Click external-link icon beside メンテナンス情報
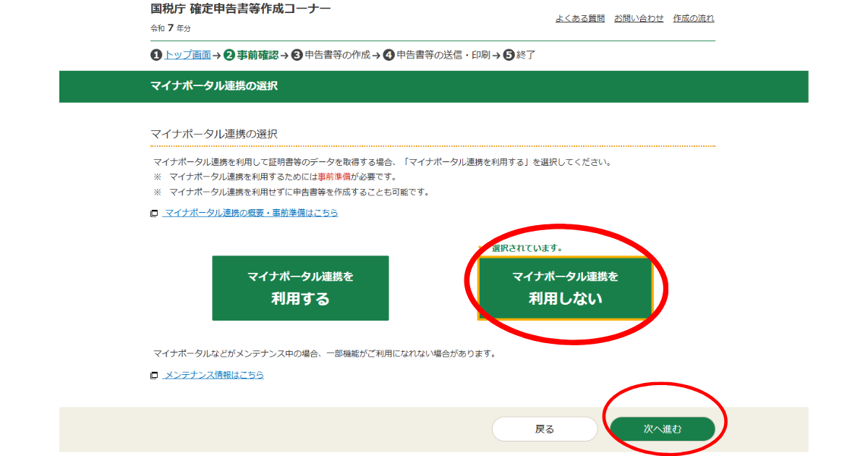Viewport: 868px width, 456px height. click(x=154, y=376)
